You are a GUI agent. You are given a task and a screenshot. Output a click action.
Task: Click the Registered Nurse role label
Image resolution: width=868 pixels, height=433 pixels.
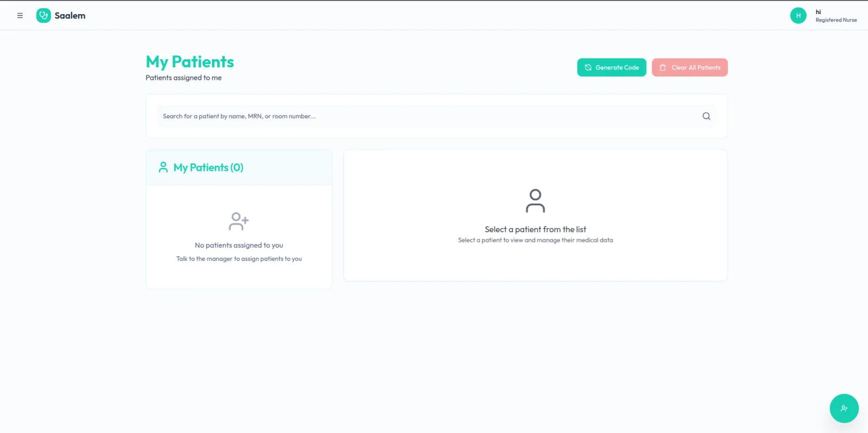pos(836,20)
